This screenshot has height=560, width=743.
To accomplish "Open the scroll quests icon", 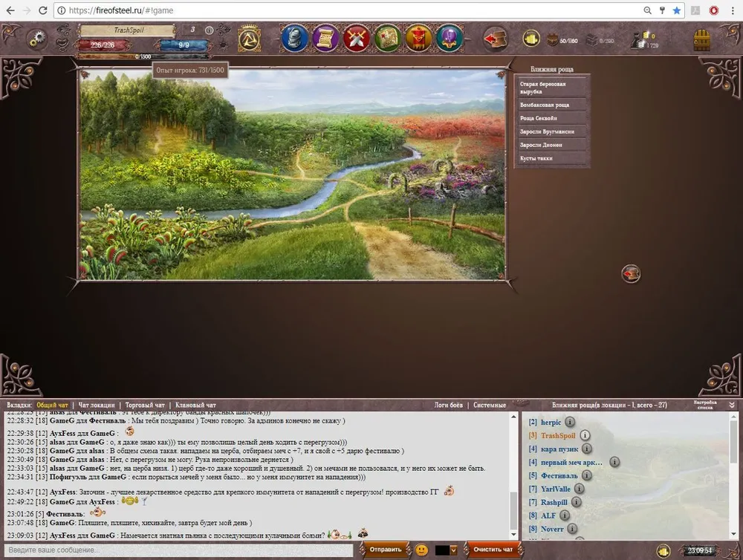I will (325, 38).
